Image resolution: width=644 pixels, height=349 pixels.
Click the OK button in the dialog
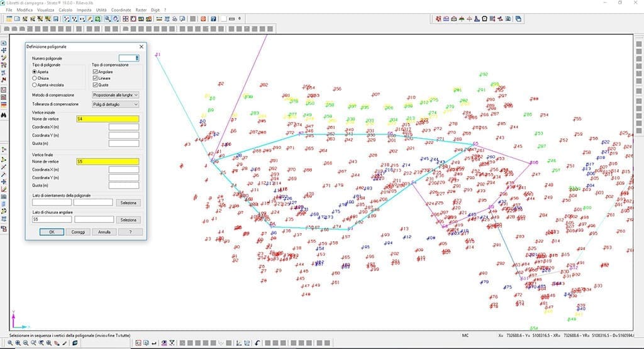[x=52, y=232]
